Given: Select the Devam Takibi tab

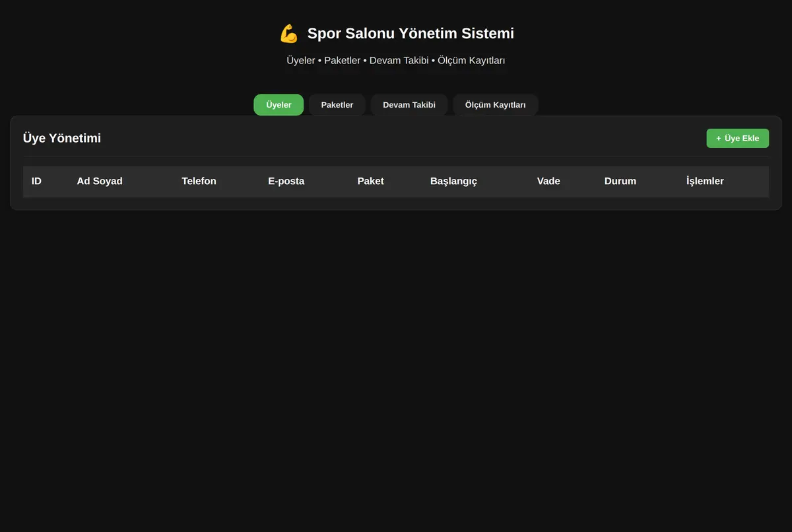Looking at the screenshot, I should coord(409,105).
